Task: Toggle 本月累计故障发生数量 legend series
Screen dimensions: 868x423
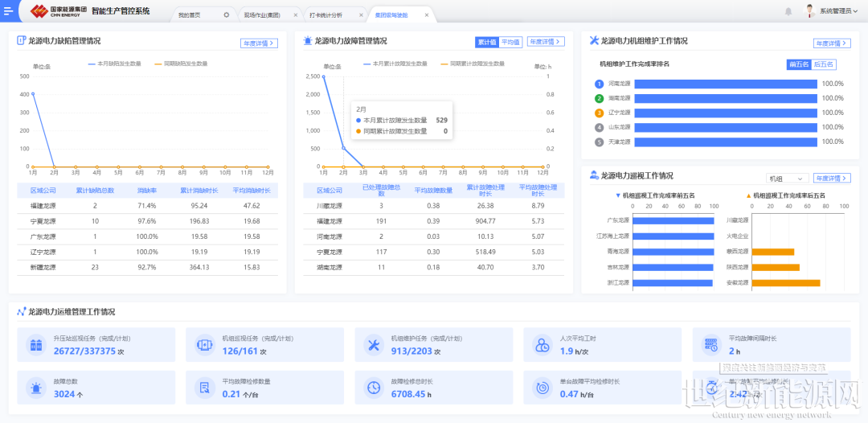Action: point(395,64)
